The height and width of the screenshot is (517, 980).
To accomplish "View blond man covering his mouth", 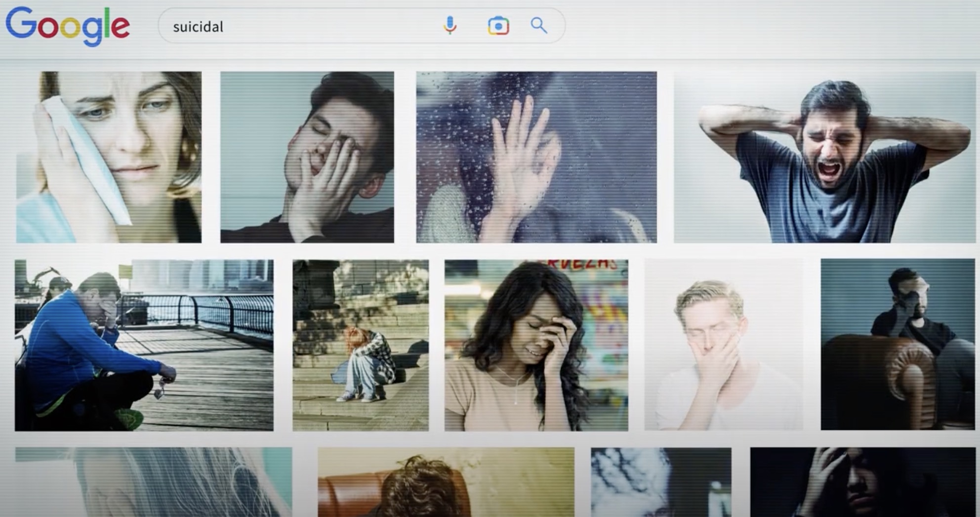I will [724, 345].
